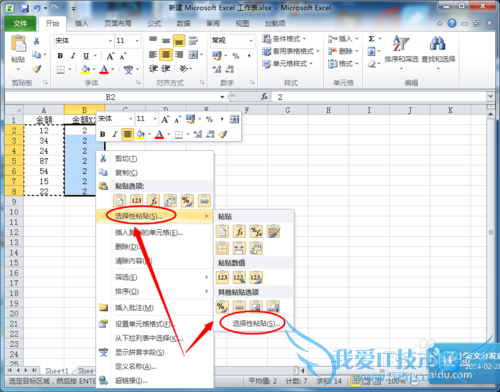Toggle Wrap Text in alignment group
This screenshot has height=392, width=500.
[193, 41]
